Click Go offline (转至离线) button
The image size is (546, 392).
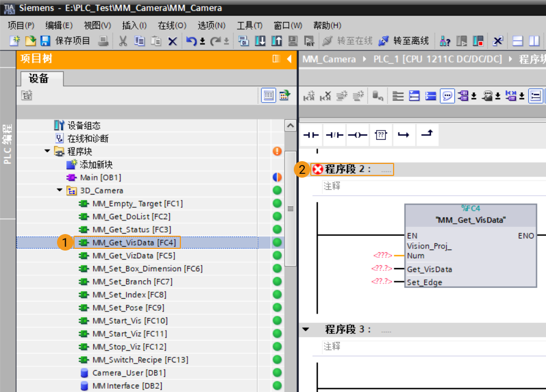click(403, 41)
